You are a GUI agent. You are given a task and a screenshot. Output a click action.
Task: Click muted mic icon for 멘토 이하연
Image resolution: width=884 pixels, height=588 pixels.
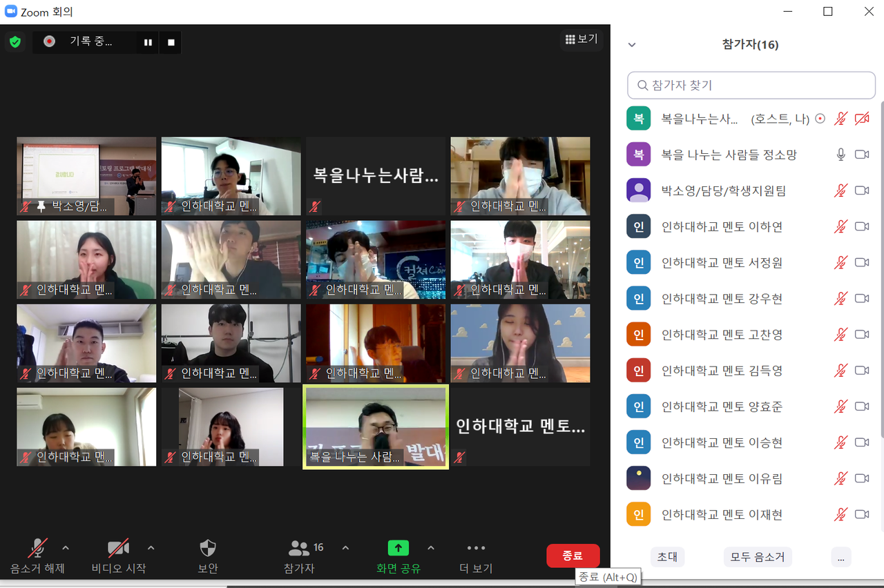840,226
